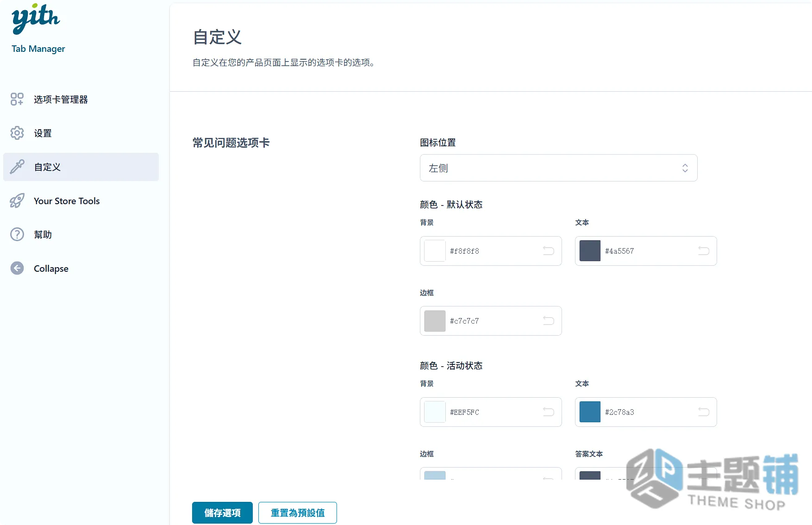Open default border gray swatch
Image resolution: width=812 pixels, height=525 pixels.
435,321
